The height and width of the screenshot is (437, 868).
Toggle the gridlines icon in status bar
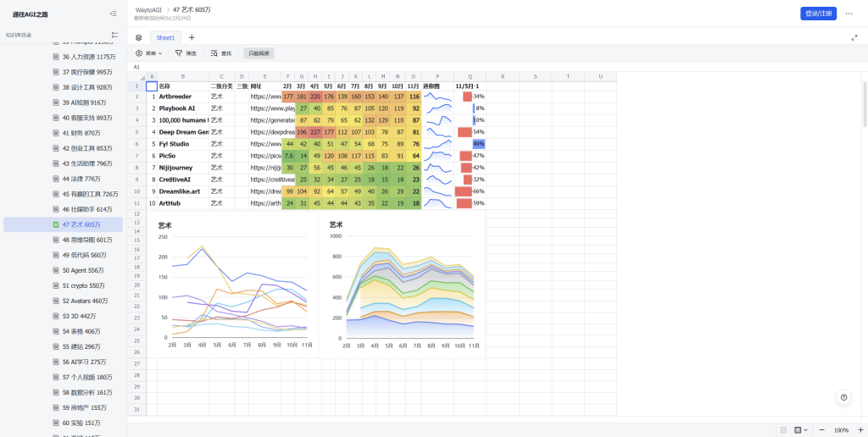(x=783, y=430)
